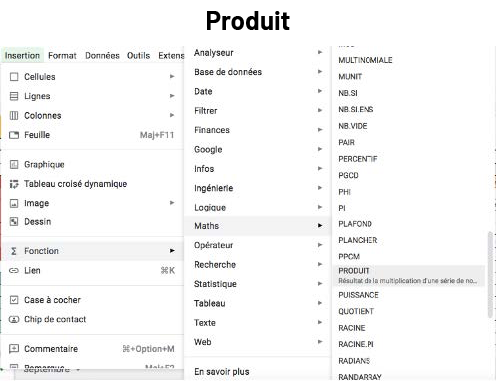Click the Commentaire comment icon

[14, 349]
